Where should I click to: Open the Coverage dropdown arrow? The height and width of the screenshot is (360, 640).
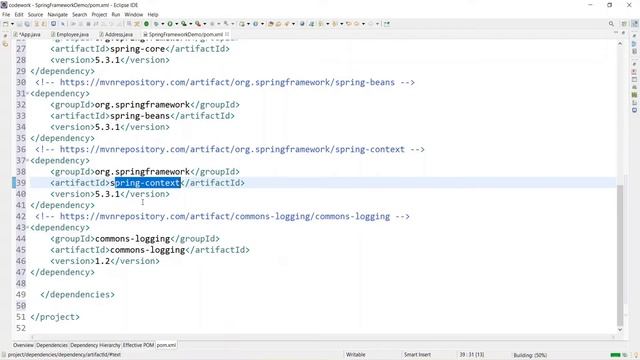coord(191,24)
